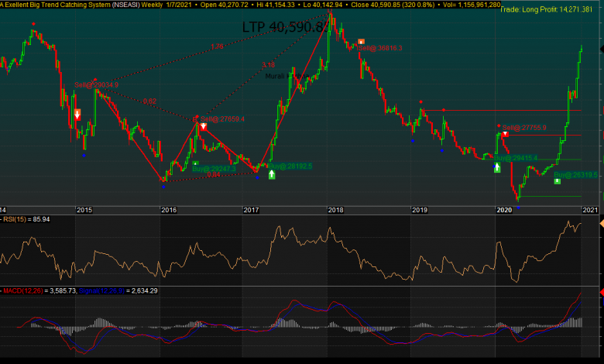Click the orange RSI level marker at right edge
Viewport: 604px width, 364px height.
coord(602,223)
